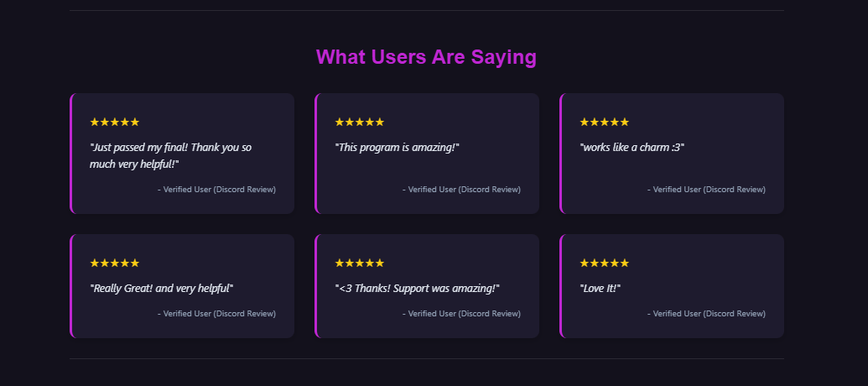868x386 pixels.
Task: Click the stars on "This program is amazing!" review
Action: tap(359, 123)
